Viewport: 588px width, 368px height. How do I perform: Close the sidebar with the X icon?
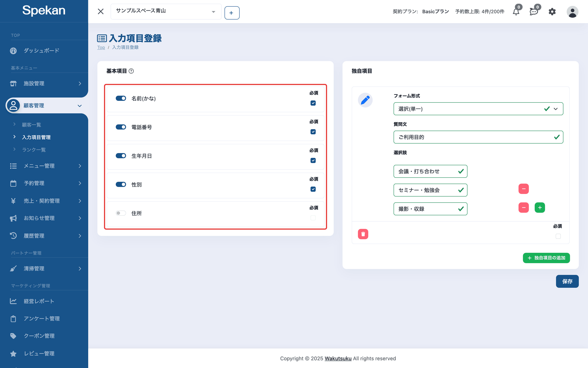coord(101,11)
